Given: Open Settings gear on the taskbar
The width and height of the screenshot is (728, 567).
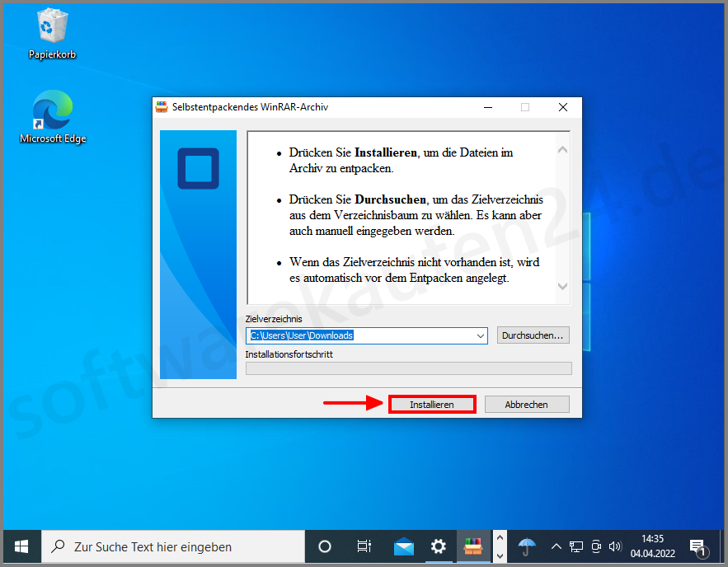Looking at the screenshot, I should (x=438, y=546).
